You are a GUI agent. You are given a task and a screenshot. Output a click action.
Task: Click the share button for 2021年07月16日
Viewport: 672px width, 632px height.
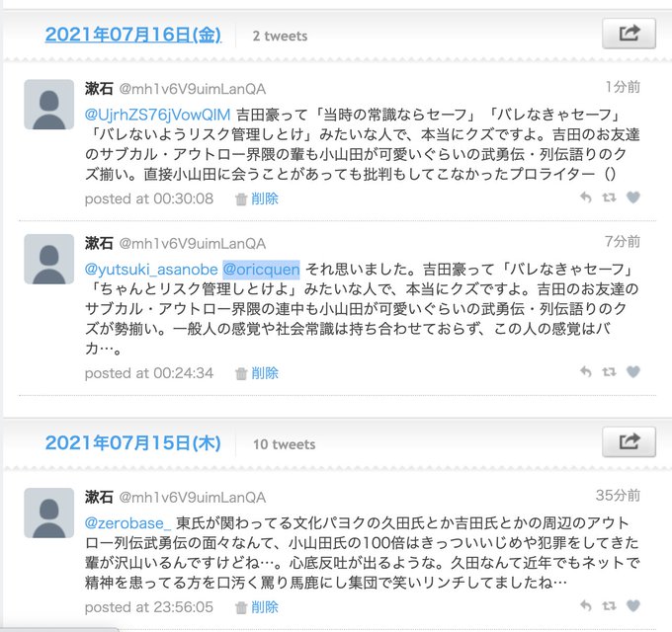click(629, 34)
